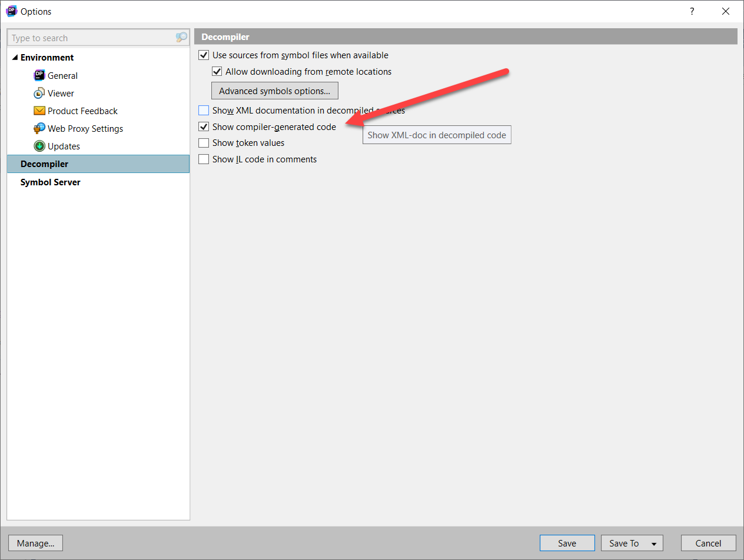Enable Show token values option
744x560 pixels.
coord(204,143)
